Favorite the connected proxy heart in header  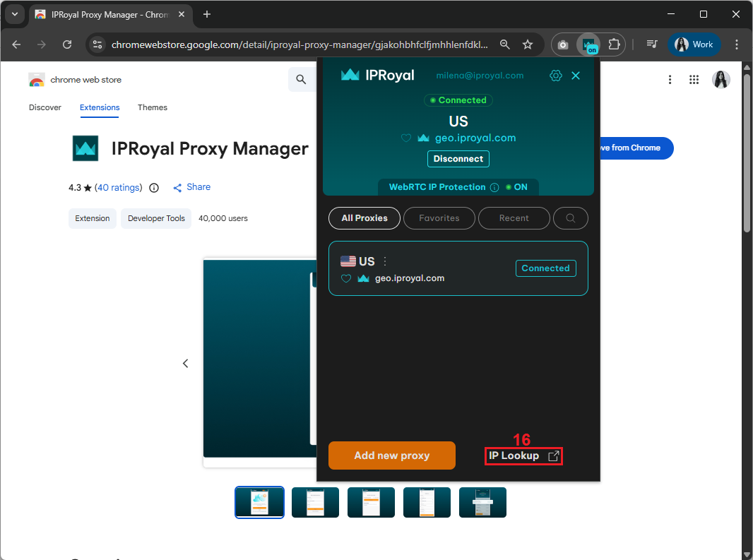[x=406, y=138]
